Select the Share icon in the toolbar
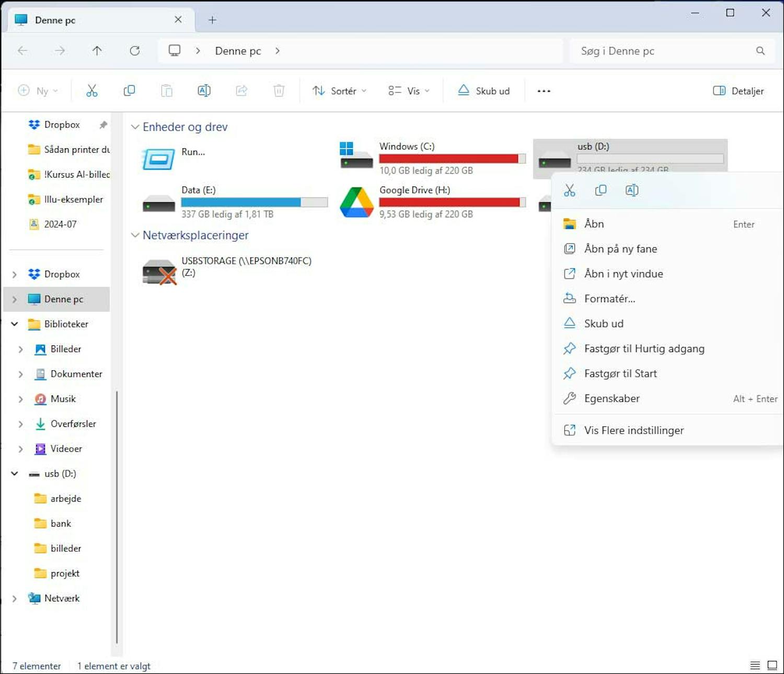784x674 pixels. click(x=241, y=90)
